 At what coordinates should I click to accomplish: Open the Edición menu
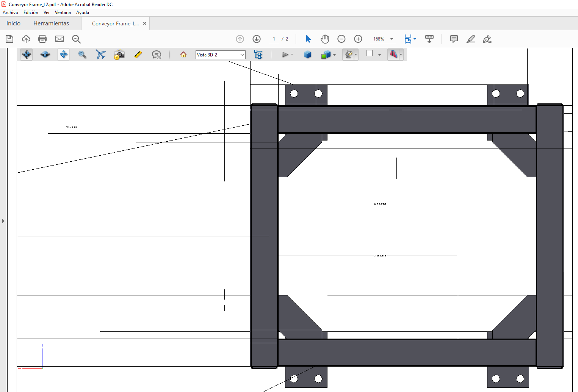point(30,12)
